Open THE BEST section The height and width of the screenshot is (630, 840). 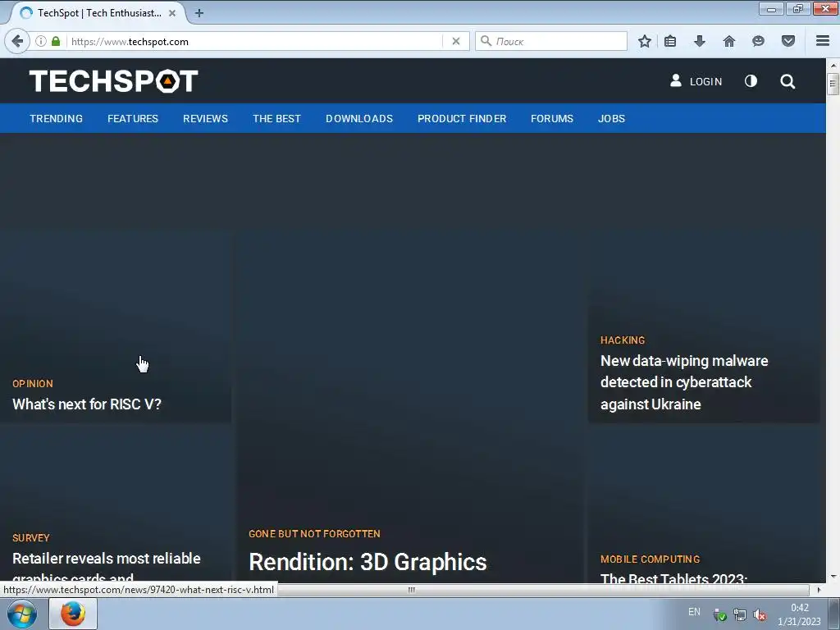point(277,118)
